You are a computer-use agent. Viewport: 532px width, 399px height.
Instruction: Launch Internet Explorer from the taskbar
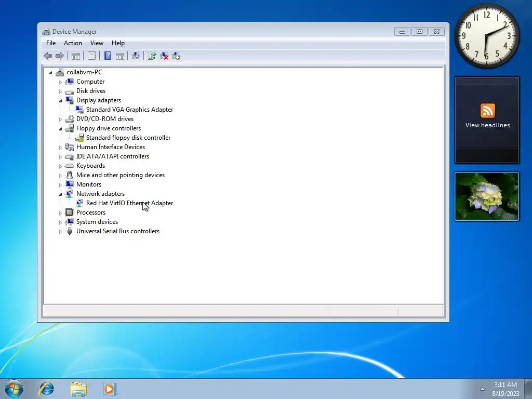(46, 389)
